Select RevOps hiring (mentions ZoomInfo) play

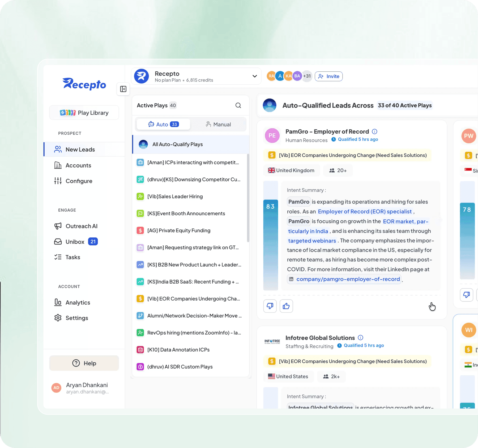point(190,332)
